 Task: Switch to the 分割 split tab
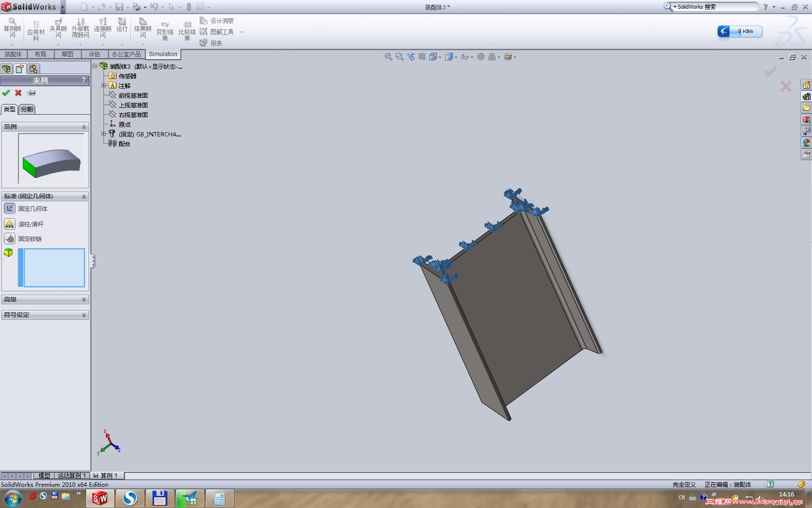tap(27, 109)
